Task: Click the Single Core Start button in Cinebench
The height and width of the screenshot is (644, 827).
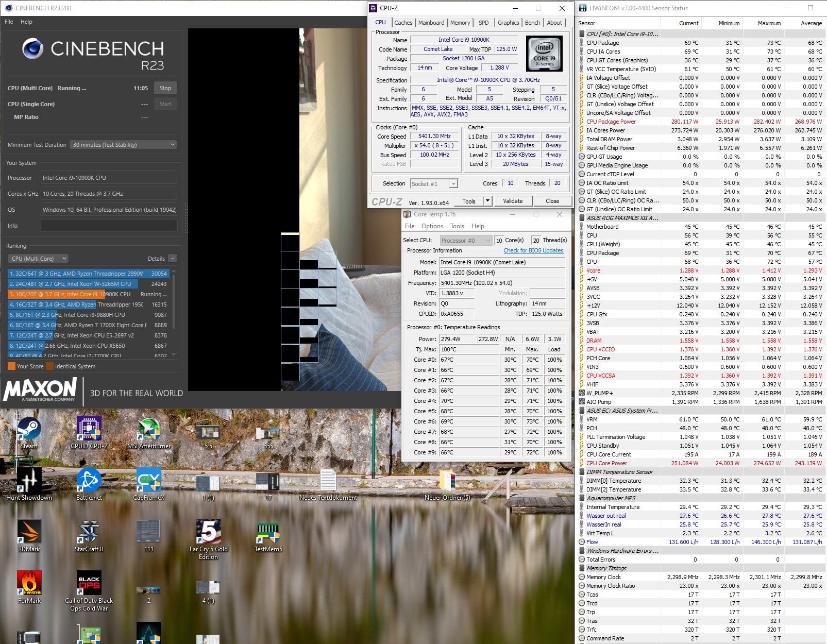Action: [165, 104]
